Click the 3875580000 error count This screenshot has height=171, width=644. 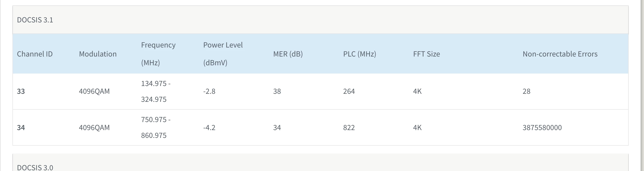(x=542, y=127)
